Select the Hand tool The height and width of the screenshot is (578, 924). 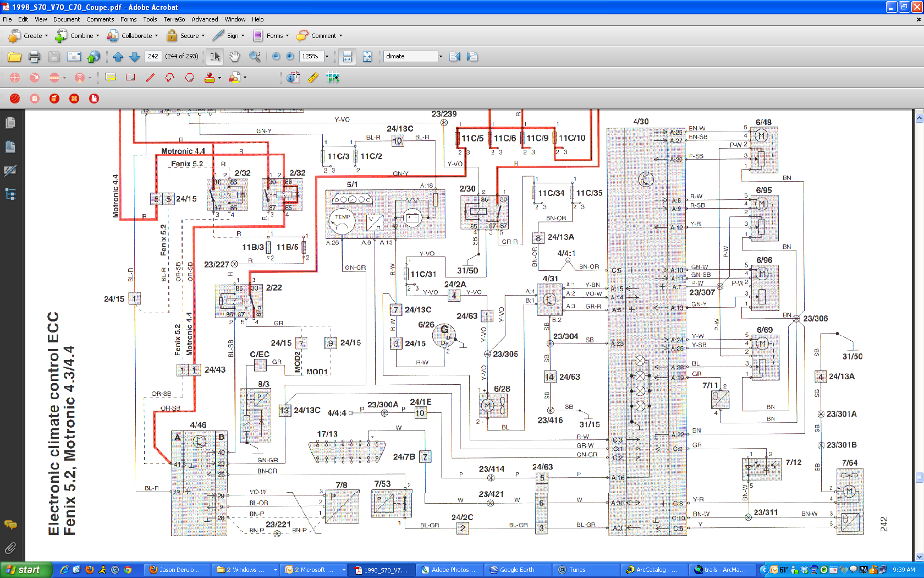[x=234, y=56]
